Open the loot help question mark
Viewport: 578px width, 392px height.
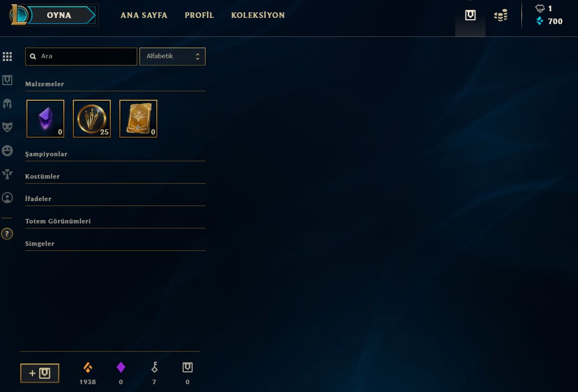(x=7, y=234)
